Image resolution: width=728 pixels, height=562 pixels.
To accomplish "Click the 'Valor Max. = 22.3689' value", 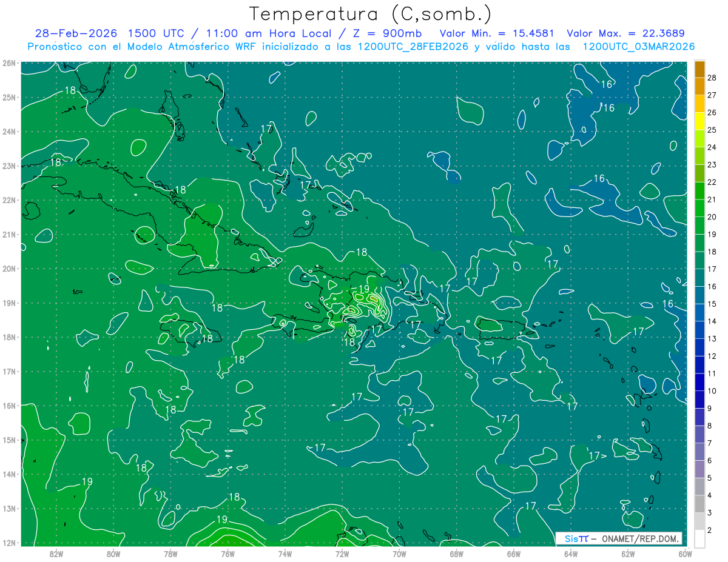I will coord(625,33).
